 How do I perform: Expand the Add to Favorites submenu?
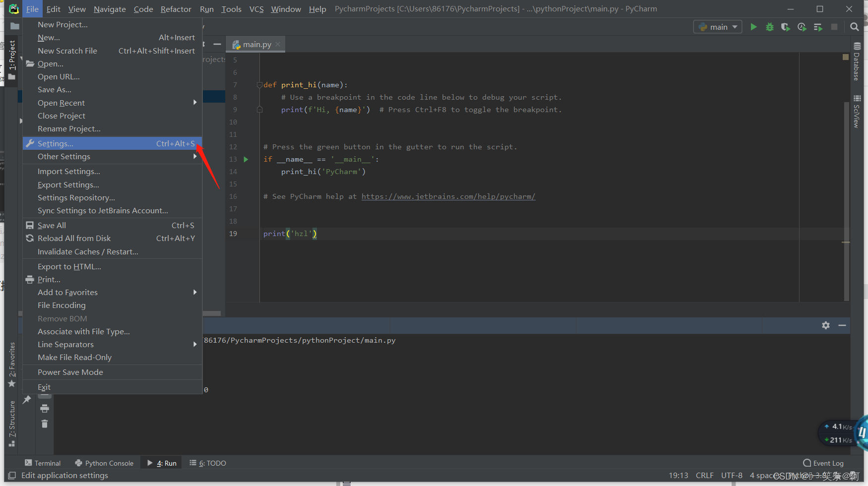click(113, 292)
